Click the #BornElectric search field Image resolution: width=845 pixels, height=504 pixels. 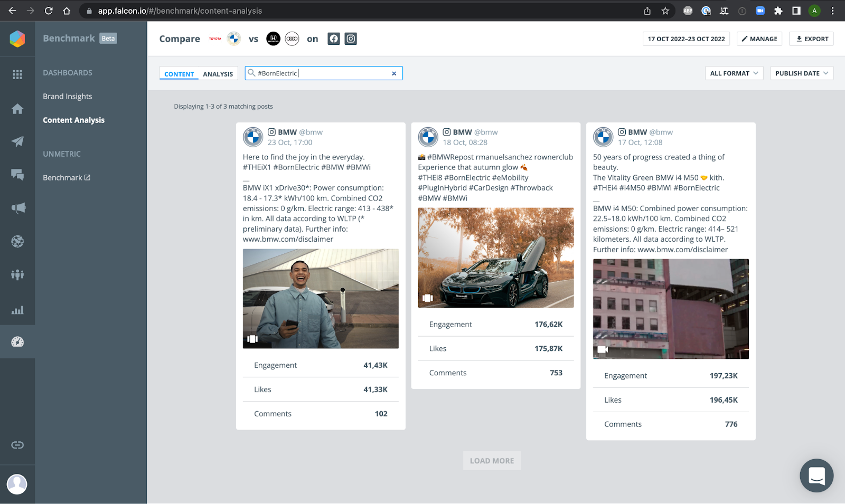324,73
